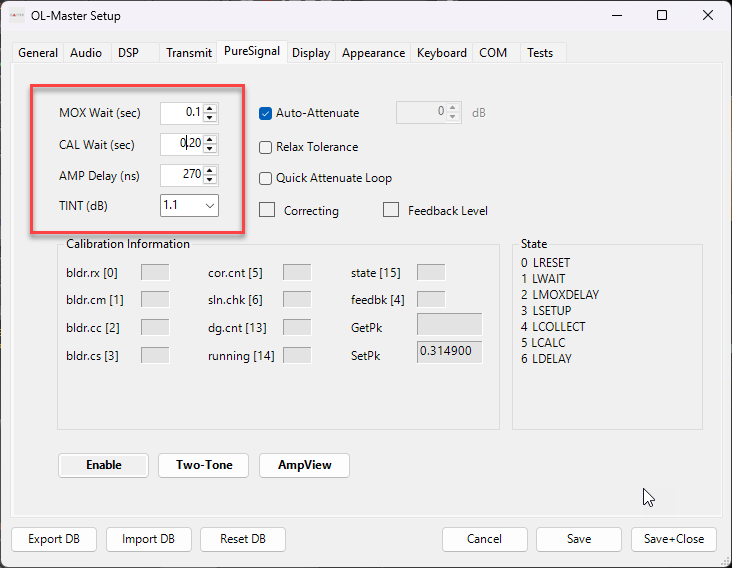The width and height of the screenshot is (732, 568).
Task: Click the bldr.cc [2] value box
Action: pos(155,327)
